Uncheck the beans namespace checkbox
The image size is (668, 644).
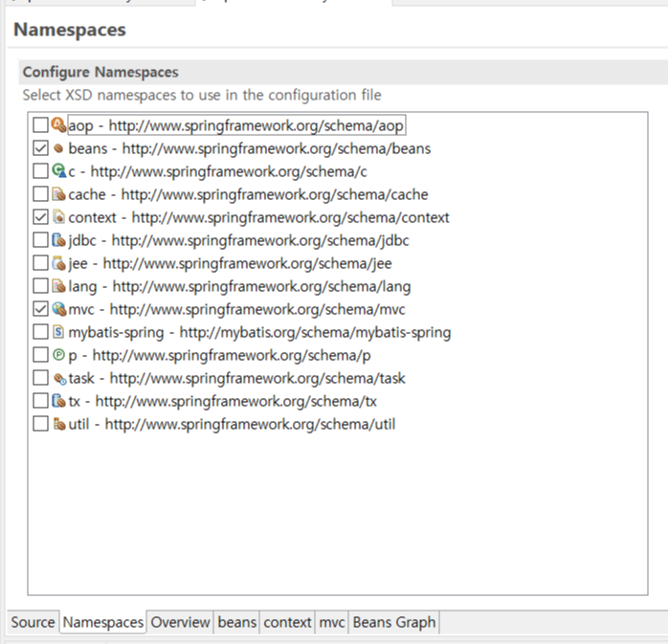[x=40, y=148]
